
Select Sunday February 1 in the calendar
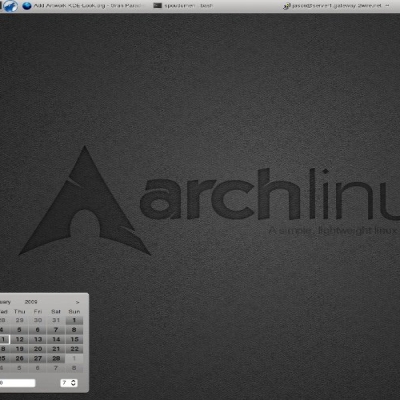point(74,320)
